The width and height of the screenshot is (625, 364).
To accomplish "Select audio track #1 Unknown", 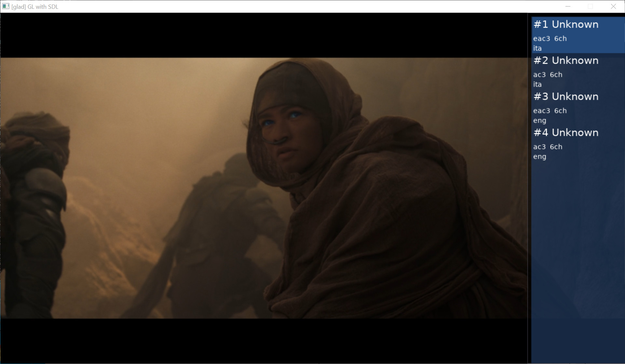I will [578, 35].
